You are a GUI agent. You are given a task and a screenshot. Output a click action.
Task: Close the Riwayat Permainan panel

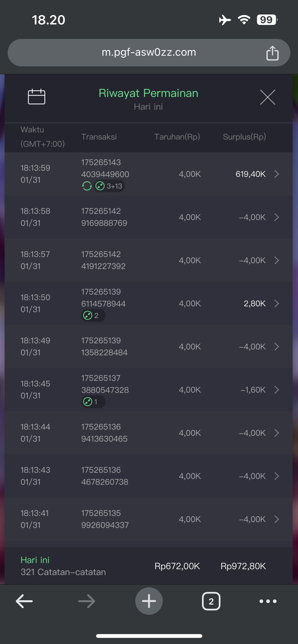click(x=267, y=97)
